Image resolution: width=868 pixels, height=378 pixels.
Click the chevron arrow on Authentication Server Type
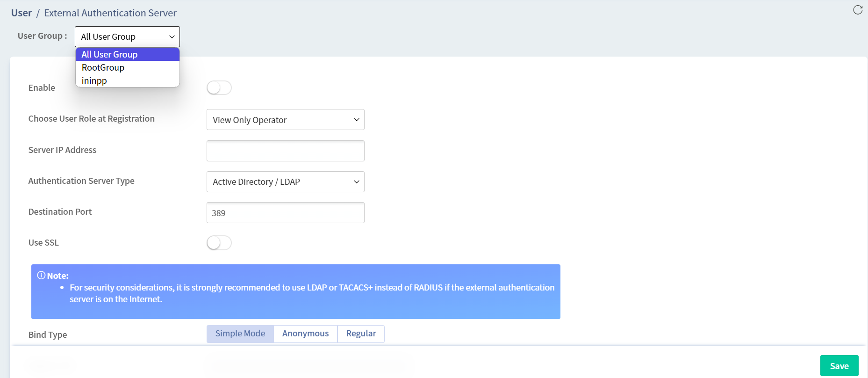pyautogui.click(x=357, y=182)
